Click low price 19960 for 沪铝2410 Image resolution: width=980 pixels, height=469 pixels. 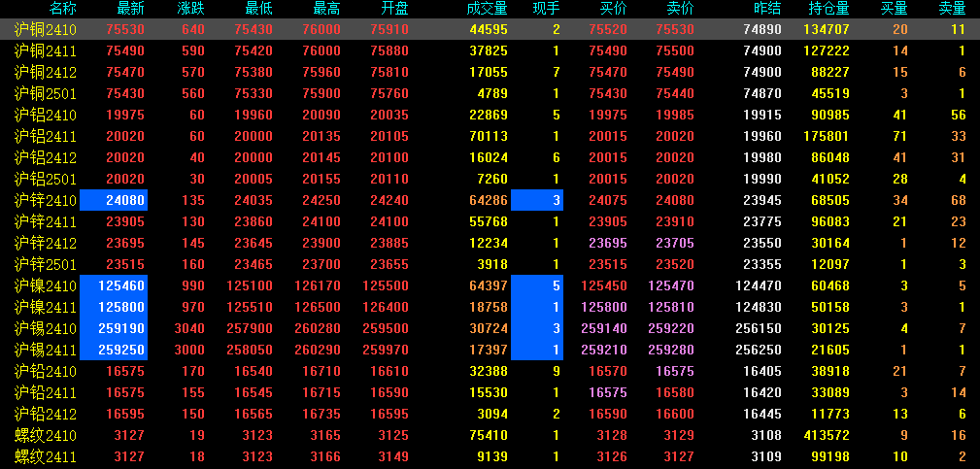pos(253,115)
